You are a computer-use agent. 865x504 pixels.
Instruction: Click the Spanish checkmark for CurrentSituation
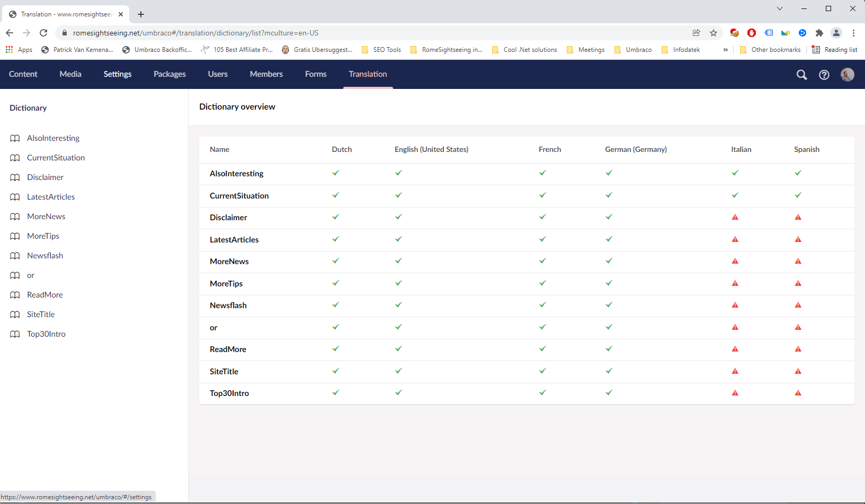pos(798,195)
